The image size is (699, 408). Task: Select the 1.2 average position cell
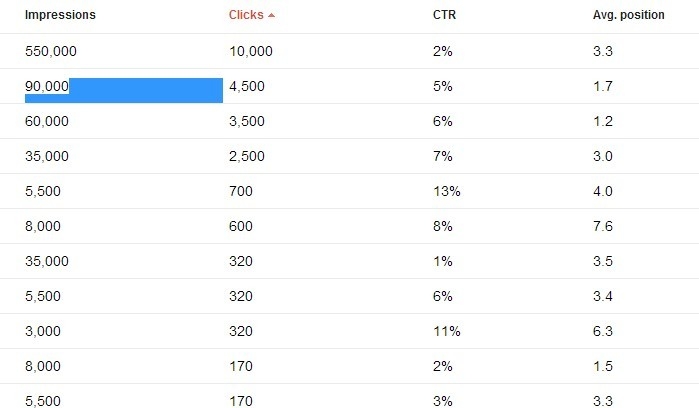pyautogui.click(x=603, y=121)
